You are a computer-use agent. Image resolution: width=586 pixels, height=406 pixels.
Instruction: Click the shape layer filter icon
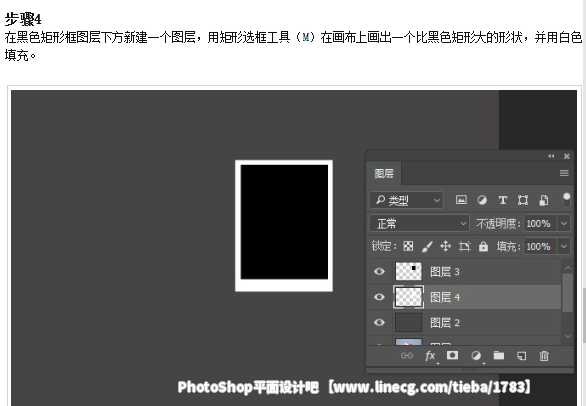(x=523, y=200)
